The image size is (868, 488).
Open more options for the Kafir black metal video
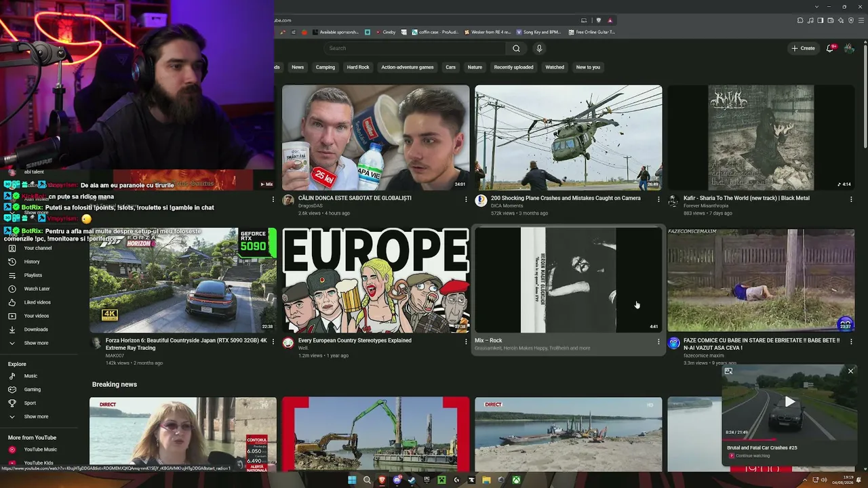[x=851, y=199]
